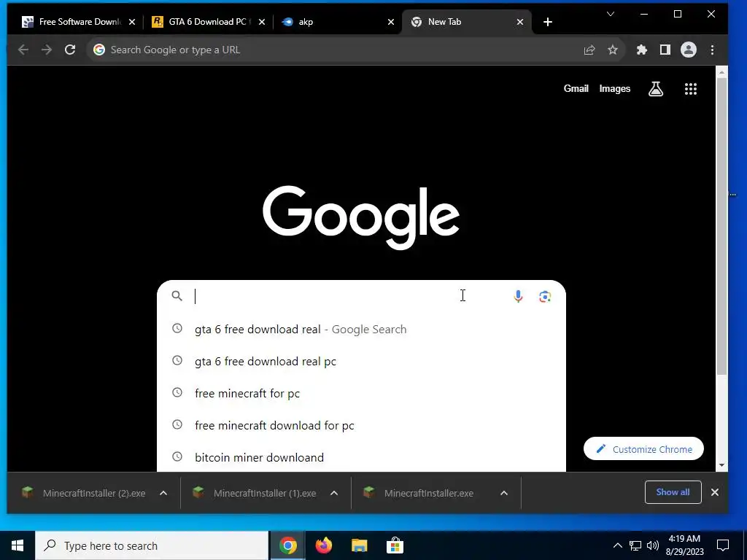The height and width of the screenshot is (560, 747).
Task: Expand options for MinecraftInstaller (2).exe
Action: (x=163, y=493)
